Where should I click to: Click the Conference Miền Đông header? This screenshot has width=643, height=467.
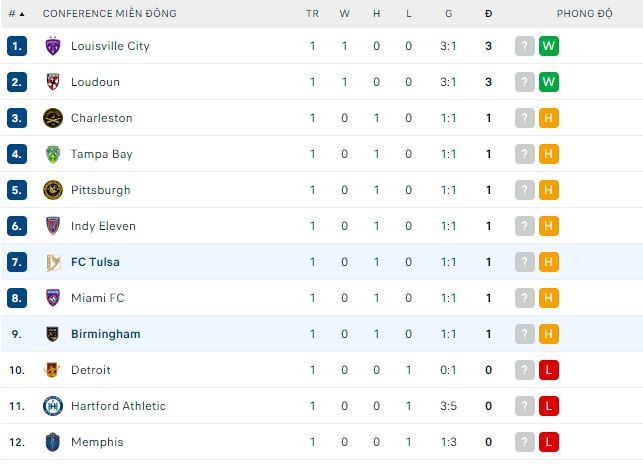(x=109, y=14)
